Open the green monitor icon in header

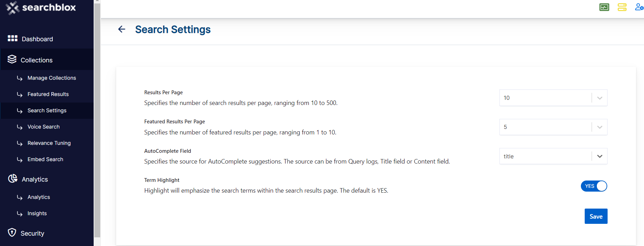point(604,7)
